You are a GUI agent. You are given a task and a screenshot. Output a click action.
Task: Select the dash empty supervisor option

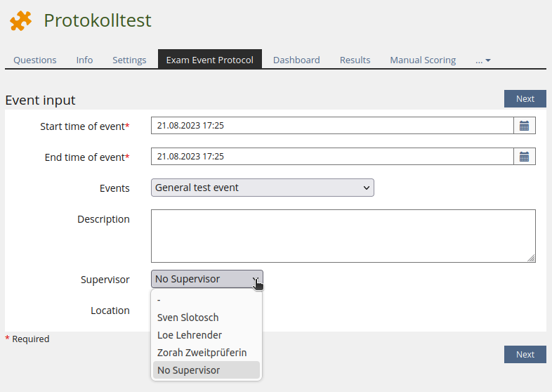[159, 300]
